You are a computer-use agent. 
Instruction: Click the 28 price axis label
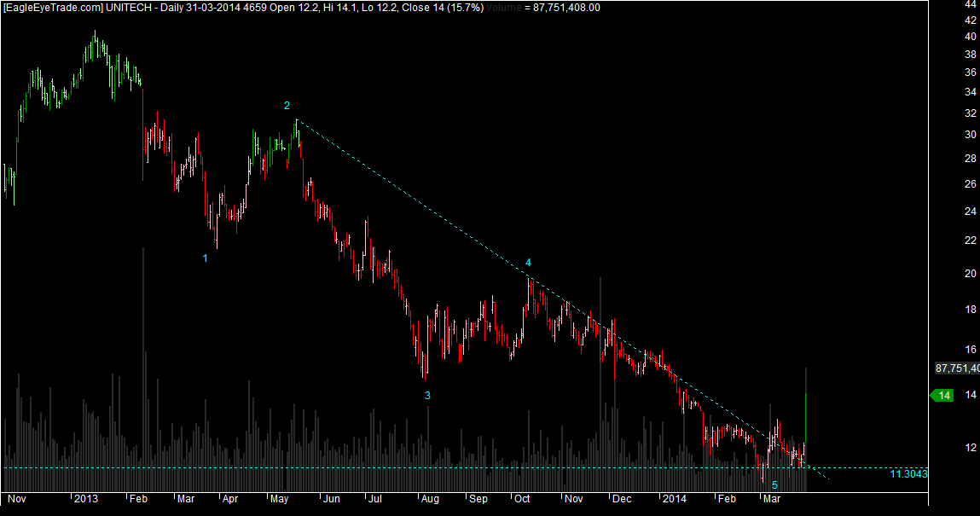coord(971,159)
